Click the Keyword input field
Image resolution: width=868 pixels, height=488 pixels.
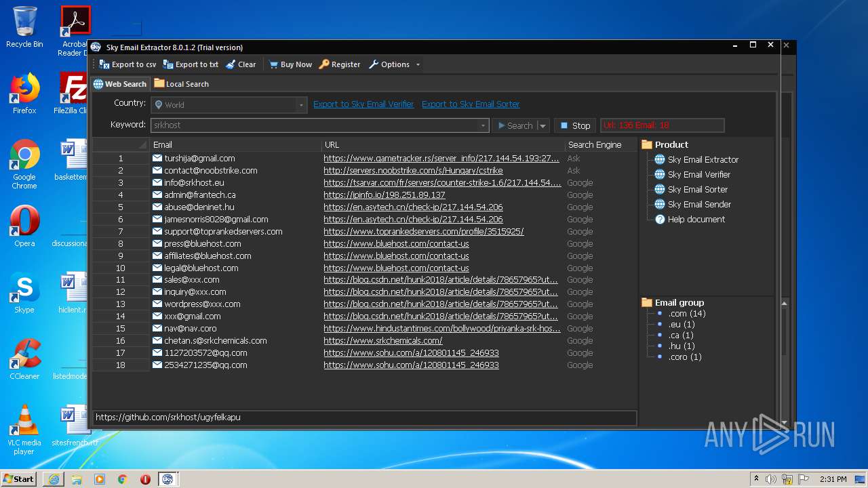[315, 125]
